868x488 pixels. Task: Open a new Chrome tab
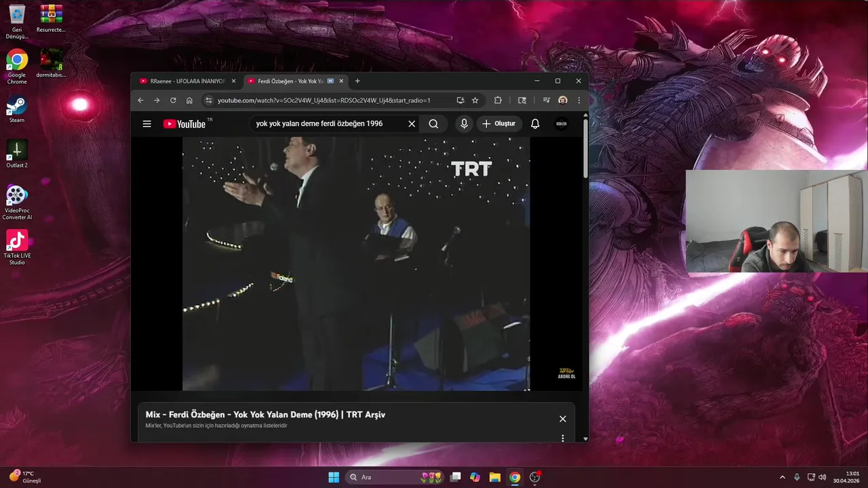coord(357,81)
